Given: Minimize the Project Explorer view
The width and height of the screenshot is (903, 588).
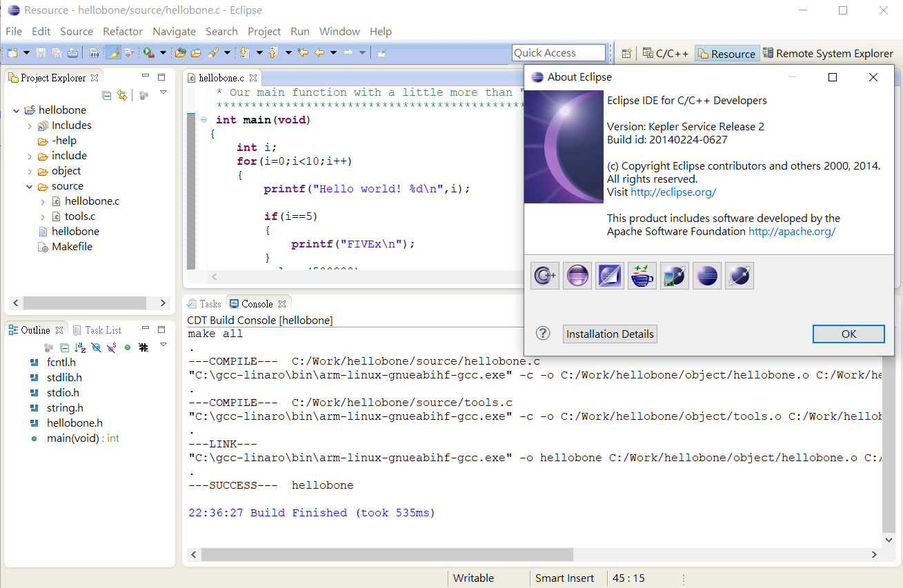Looking at the screenshot, I should point(146,77).
